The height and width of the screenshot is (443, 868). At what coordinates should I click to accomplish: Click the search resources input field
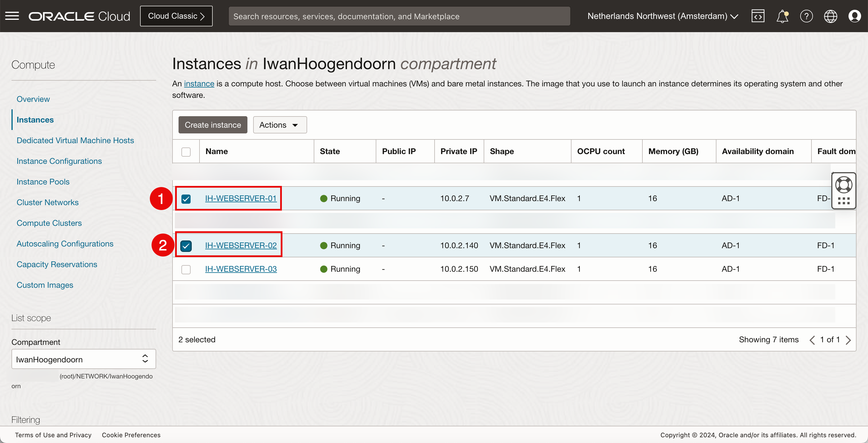click(x=399, y=16)
